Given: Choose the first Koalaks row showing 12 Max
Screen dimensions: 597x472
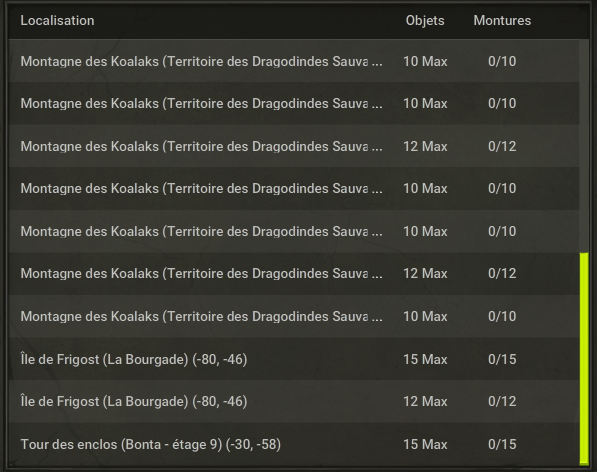Looking at the screenshot, I should tap(294, 146).
